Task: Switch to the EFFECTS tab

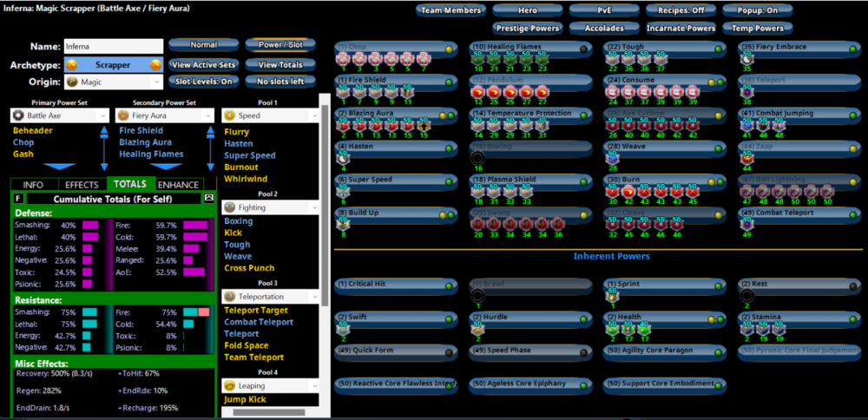Action: pos(82,185)
